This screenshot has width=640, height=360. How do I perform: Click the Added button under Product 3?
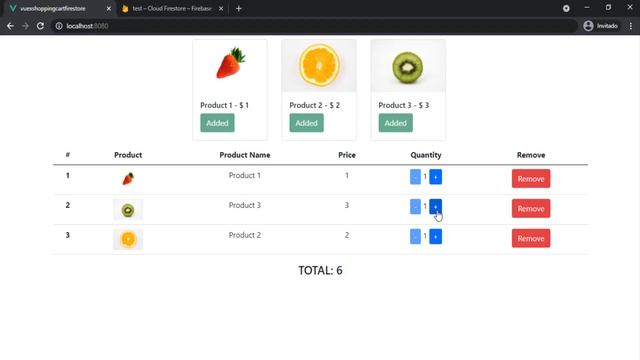(396, 123)
